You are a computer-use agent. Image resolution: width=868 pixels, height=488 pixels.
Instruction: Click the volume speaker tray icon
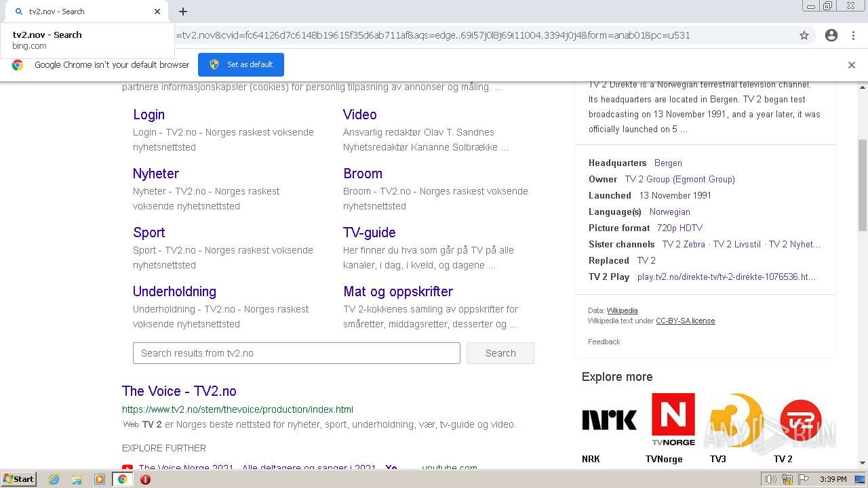click(x=771, y=479)
